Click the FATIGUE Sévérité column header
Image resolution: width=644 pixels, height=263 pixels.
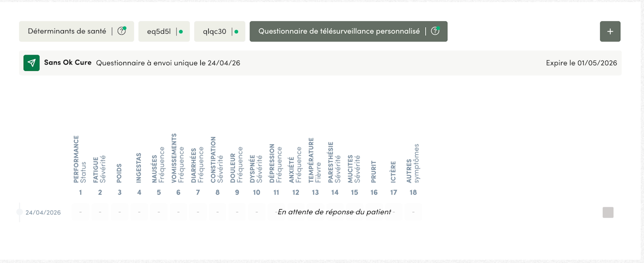click(x=100, y=169)
